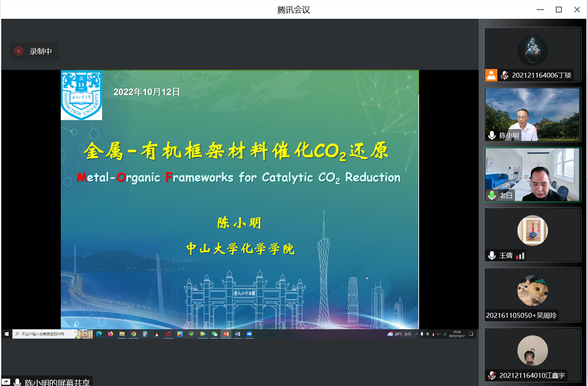Select the 吴周玲 participant tile
The width and height of the screenshot is (588, 386).
533,295
